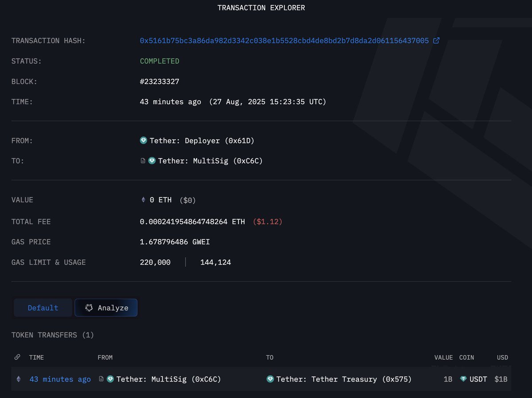Click the Analyze tab's owl icon
Screen dimensions: 532x398
click(x=89, y=308)
